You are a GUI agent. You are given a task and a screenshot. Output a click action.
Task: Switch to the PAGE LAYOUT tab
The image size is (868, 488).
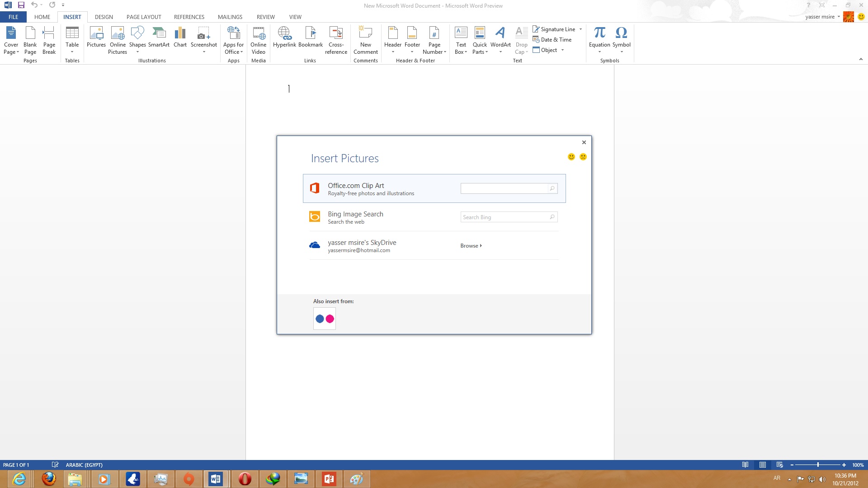tap(144, 17)
